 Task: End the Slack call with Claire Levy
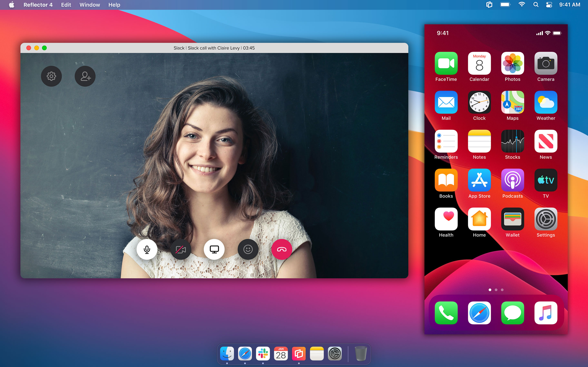282,249
